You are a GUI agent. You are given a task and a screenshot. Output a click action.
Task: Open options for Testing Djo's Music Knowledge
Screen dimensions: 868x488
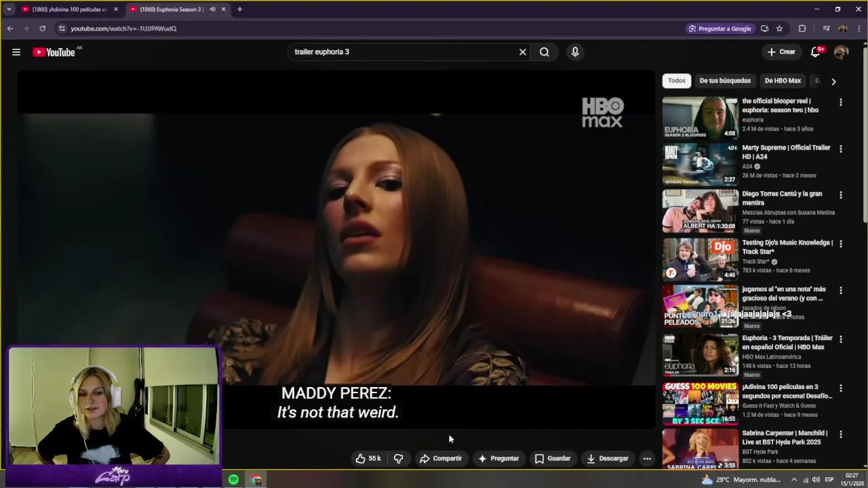tap(841, 243)
